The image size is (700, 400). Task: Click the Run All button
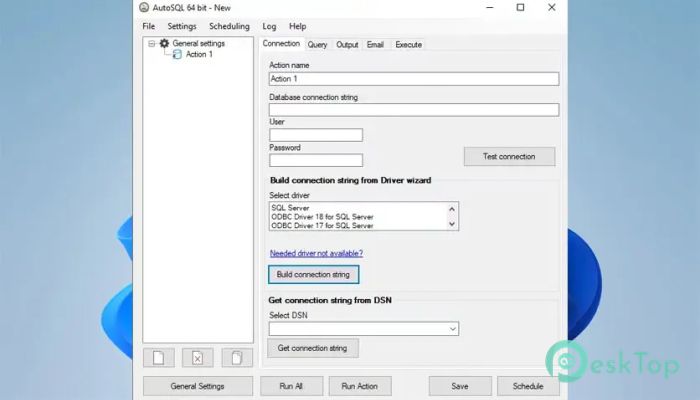click(x=292, y=386)
